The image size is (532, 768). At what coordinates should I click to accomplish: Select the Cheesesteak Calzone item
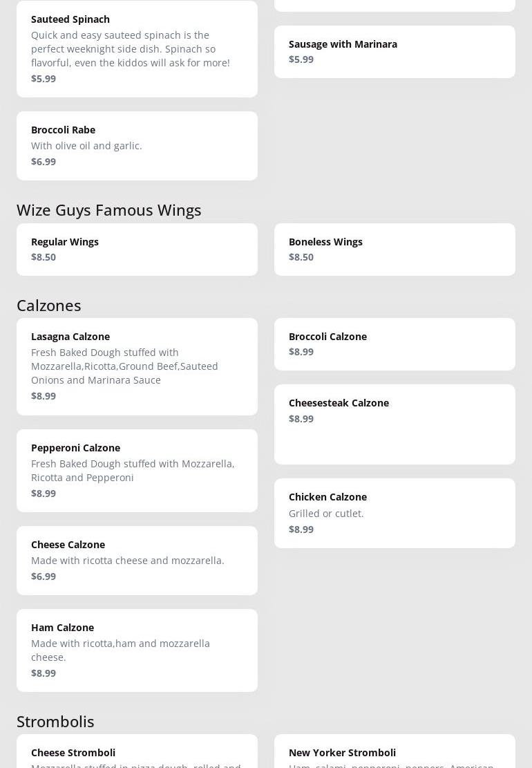click(395, 424)
